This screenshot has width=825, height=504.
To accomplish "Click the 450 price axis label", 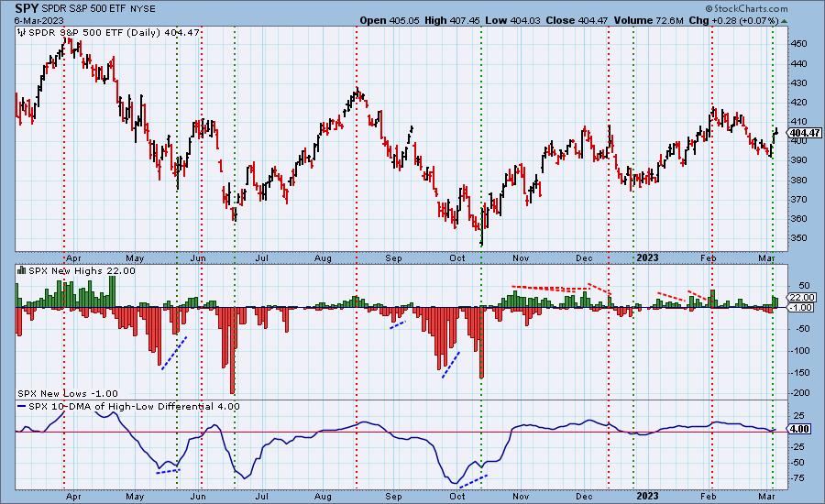I will [798, 44].
